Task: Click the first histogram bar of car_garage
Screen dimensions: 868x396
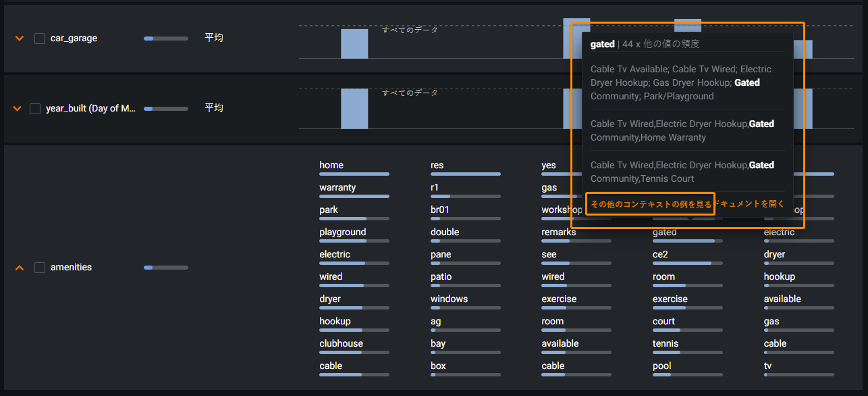Action: click(354, 44)
